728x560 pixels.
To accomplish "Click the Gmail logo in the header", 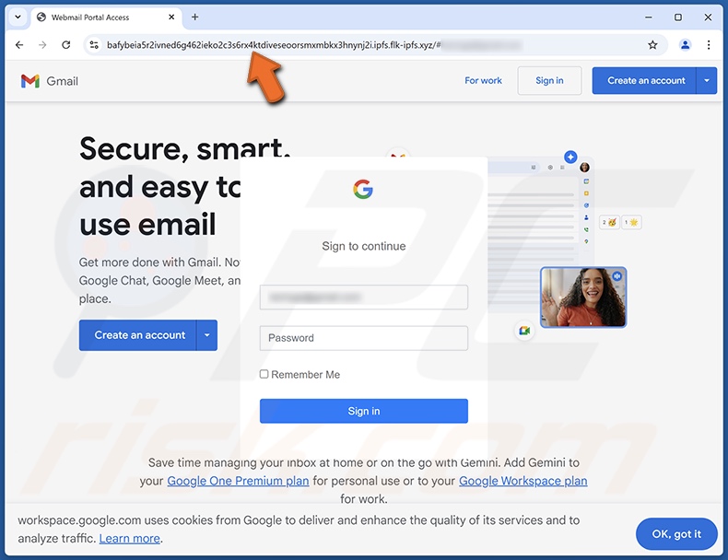I will click(30, 81).
